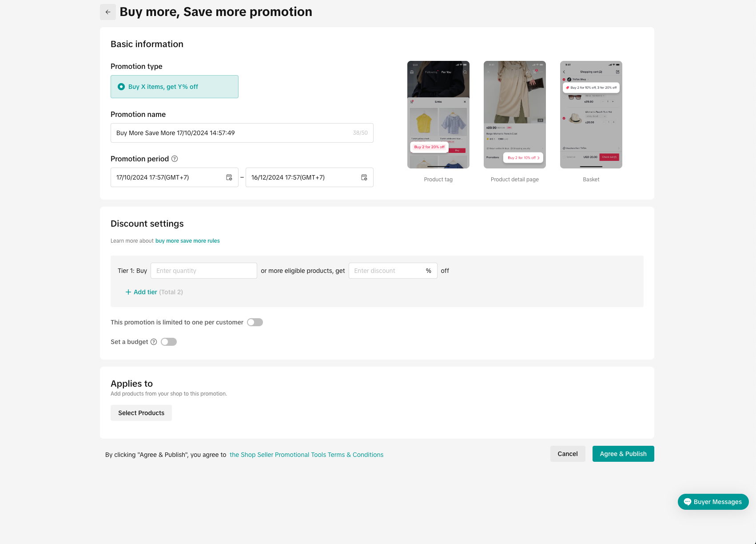Screen dimensions: 756x544
Task: Click the Cancel button
Action: 568,454
